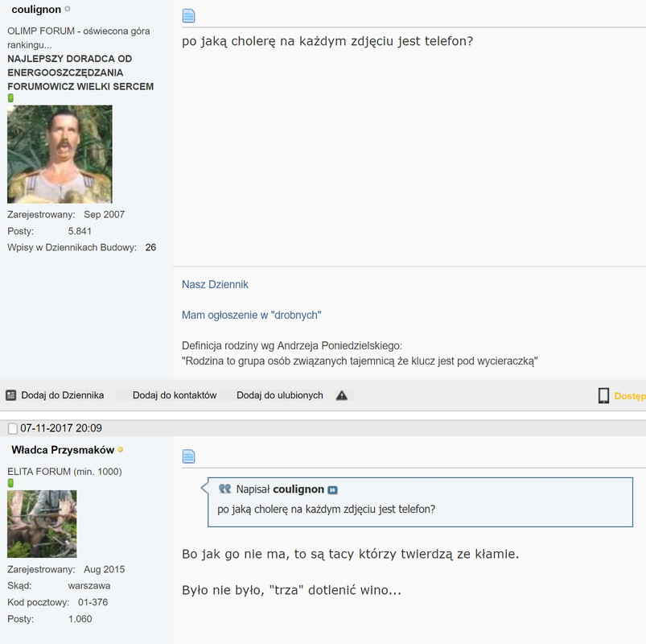Select the postal code 01-376

coord(93,602)
